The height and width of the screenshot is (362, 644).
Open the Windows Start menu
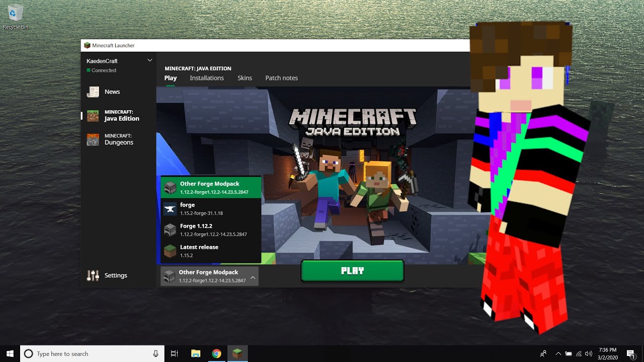tap(10, 353)
